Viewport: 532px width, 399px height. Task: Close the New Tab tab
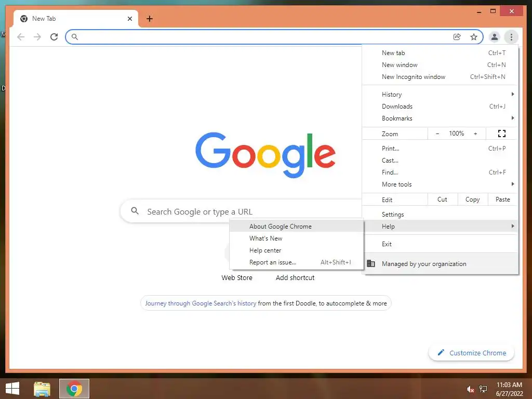coord(129,19)
